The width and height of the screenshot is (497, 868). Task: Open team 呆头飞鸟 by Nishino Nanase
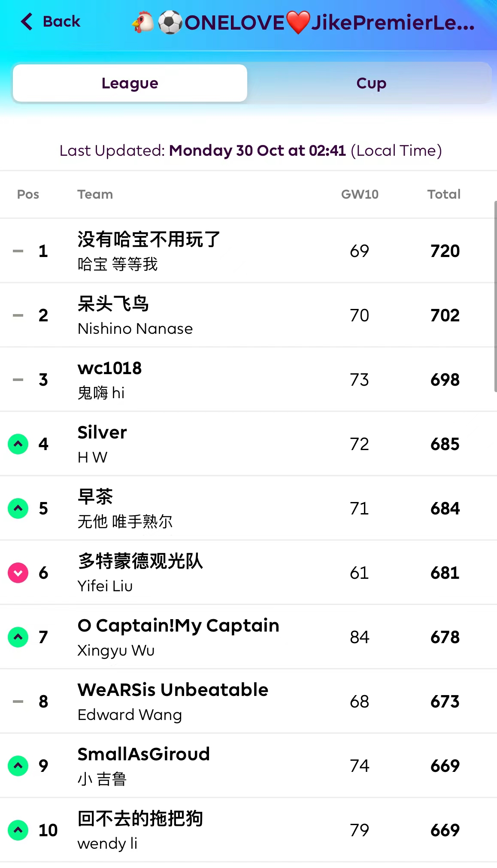click(113, 304)
